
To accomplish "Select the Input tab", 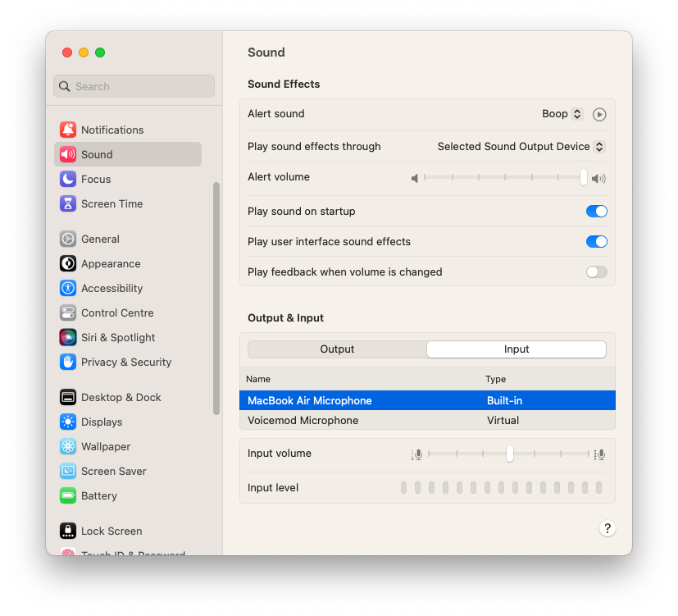I will (516, 349).
